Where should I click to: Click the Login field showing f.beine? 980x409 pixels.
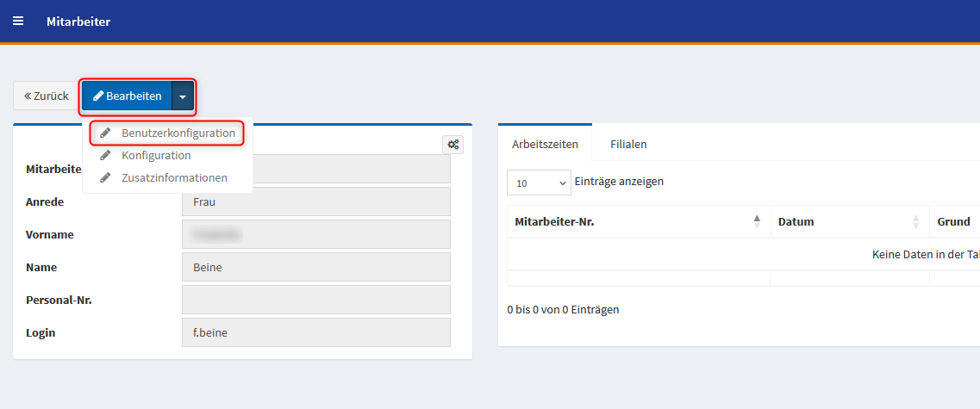316,332
